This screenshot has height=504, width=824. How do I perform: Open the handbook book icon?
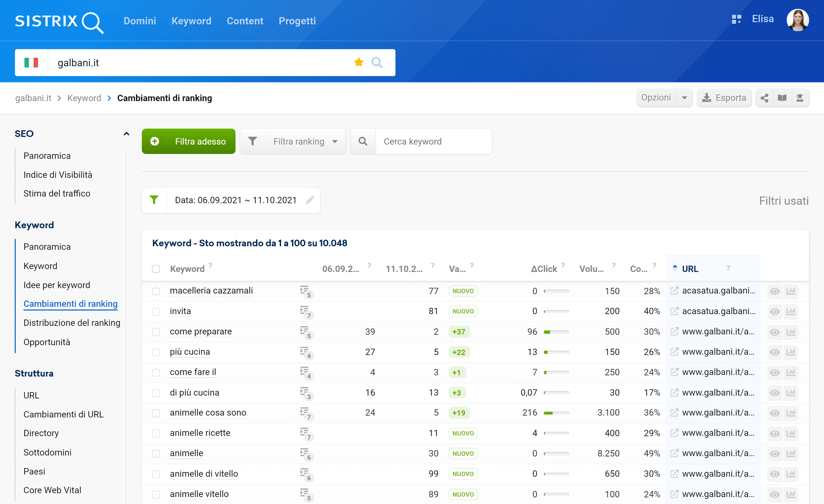pos(782,98)
